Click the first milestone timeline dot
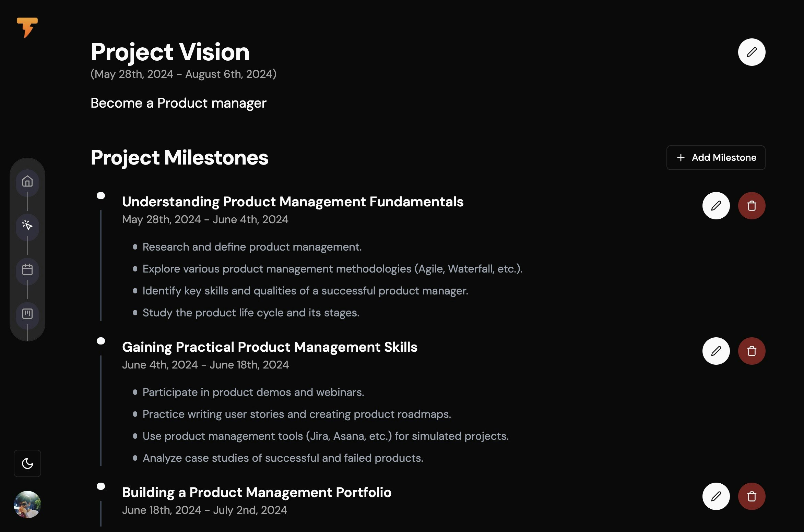The image size is (804, 532). pyautogui.click(x=101, y=196)
